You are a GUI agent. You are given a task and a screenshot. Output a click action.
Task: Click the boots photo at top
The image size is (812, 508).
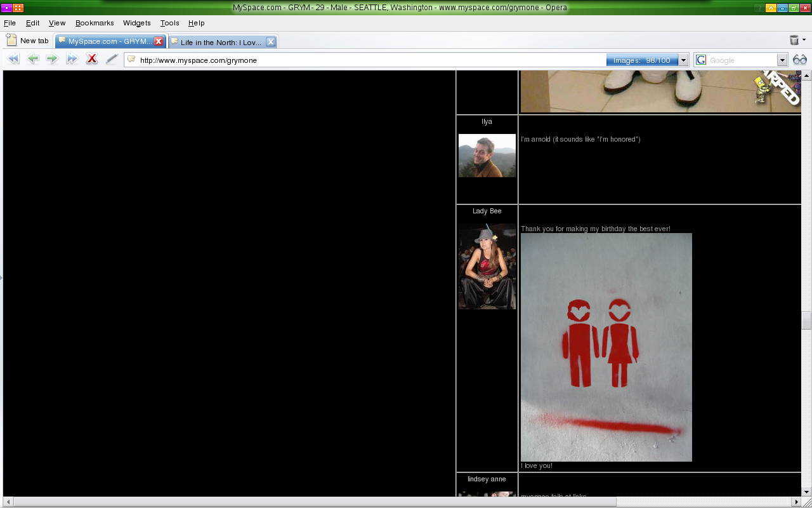[660, 91]
